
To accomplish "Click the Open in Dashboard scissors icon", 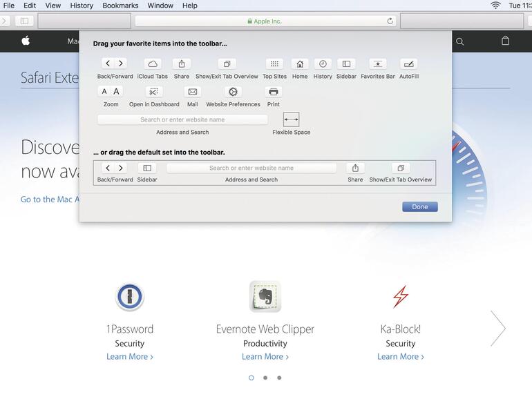I will pyautogui.click(x=154, y=92).
